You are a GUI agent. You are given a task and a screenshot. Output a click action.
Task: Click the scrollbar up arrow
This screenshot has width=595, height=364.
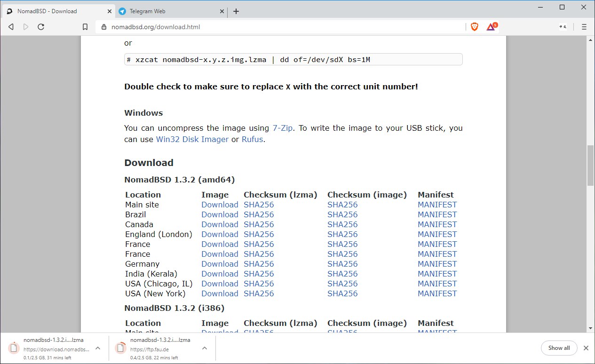(590, 41)
